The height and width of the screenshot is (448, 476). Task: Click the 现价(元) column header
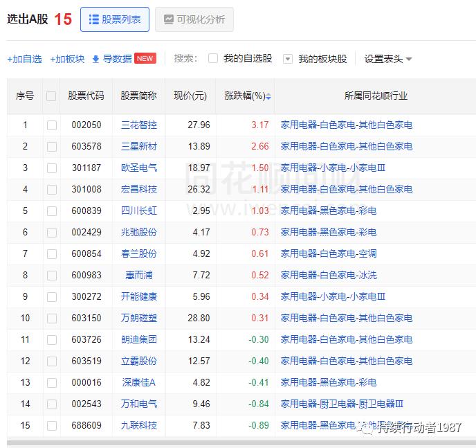coord(190,96)
